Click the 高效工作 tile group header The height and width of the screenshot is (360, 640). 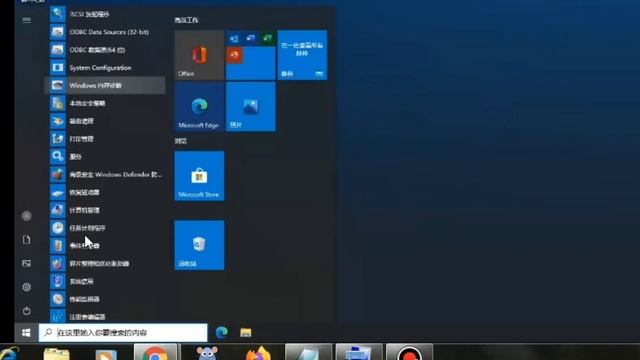point(187,20)
